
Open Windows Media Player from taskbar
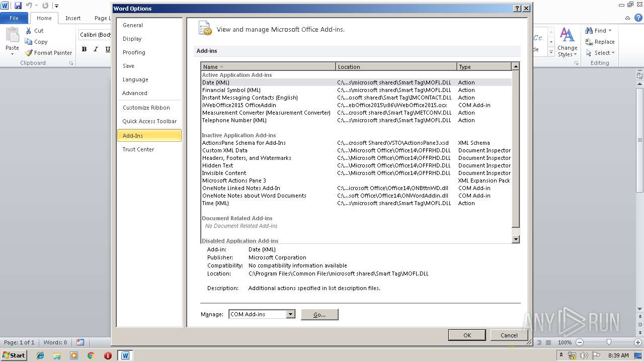coord(74,355)
